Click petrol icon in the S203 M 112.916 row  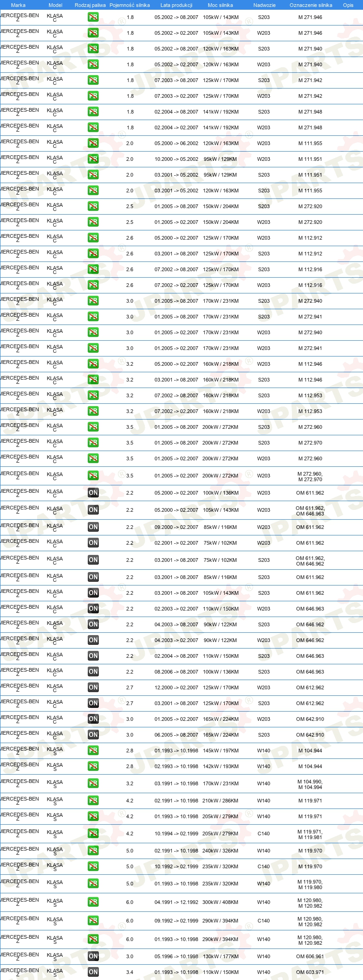[x=93, y=269]
